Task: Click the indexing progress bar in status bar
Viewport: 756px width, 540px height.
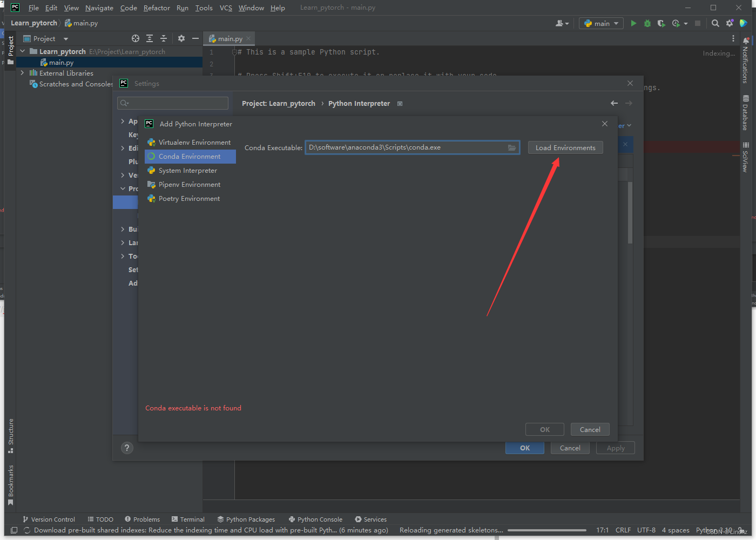Action: tap(547, 530)
